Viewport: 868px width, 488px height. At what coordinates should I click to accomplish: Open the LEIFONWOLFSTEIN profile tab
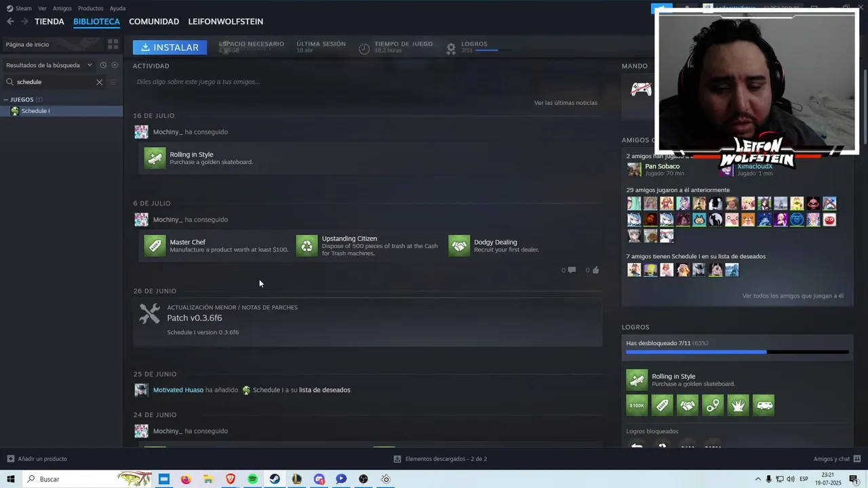[226, 22]
